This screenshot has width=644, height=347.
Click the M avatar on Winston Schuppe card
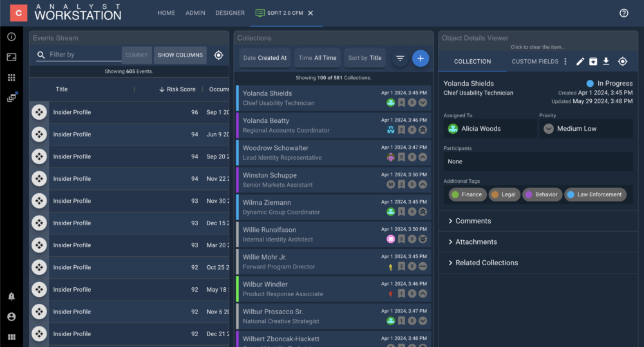[x=391, y=185]
